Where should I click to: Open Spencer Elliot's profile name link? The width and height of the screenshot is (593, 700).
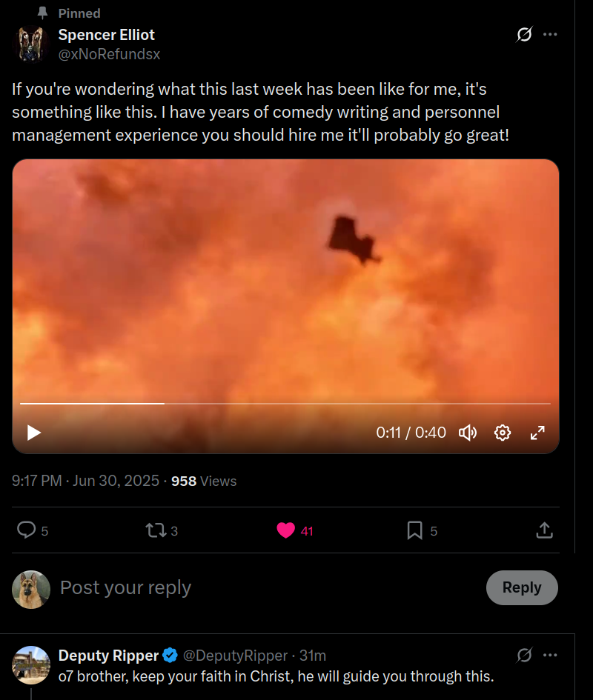pyautogui.click(x=107, y=35)
